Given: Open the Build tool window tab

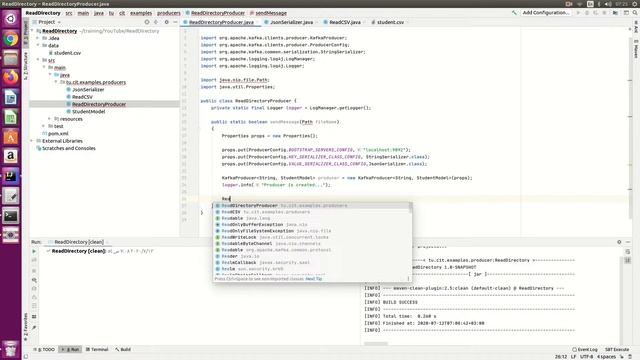Looking at the screenshot, I should [123, 349].
